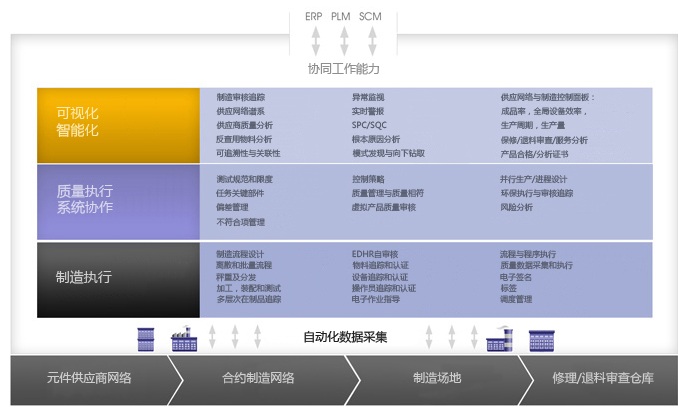Select the purple 质量执行系统协作 block
The width and height of the screenshot is (678, 408).
coord(118,202)
